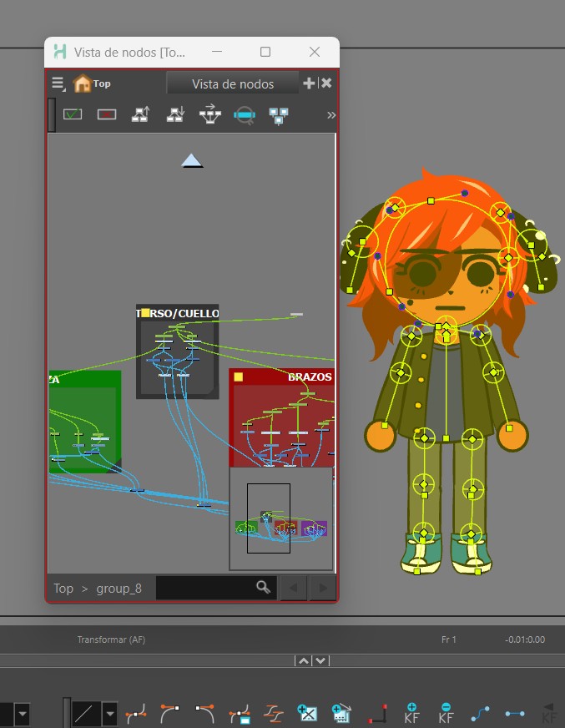Click group_8 in the node path breadcrumb
This screenshot has width=565, height=728.
click(119, 589)
